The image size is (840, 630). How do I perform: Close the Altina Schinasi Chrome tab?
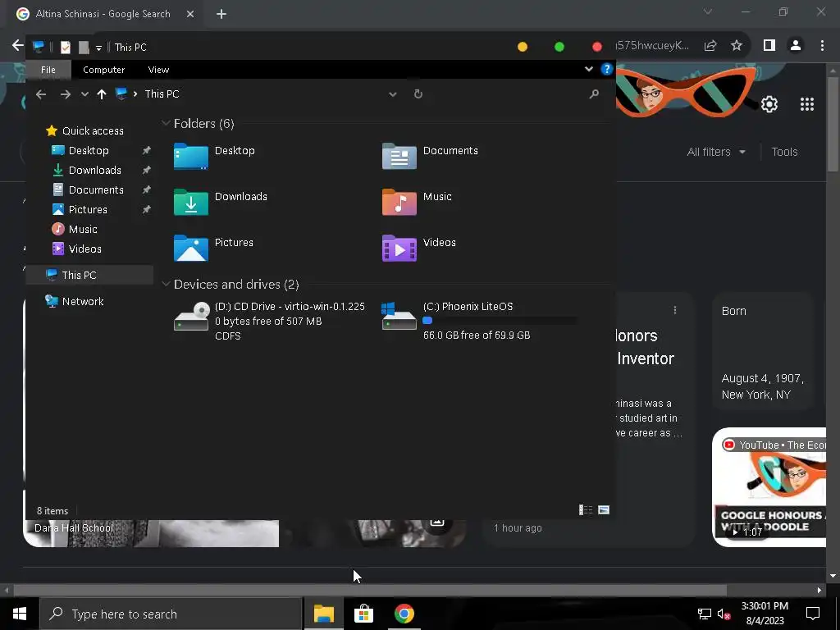tap(190, 14)
